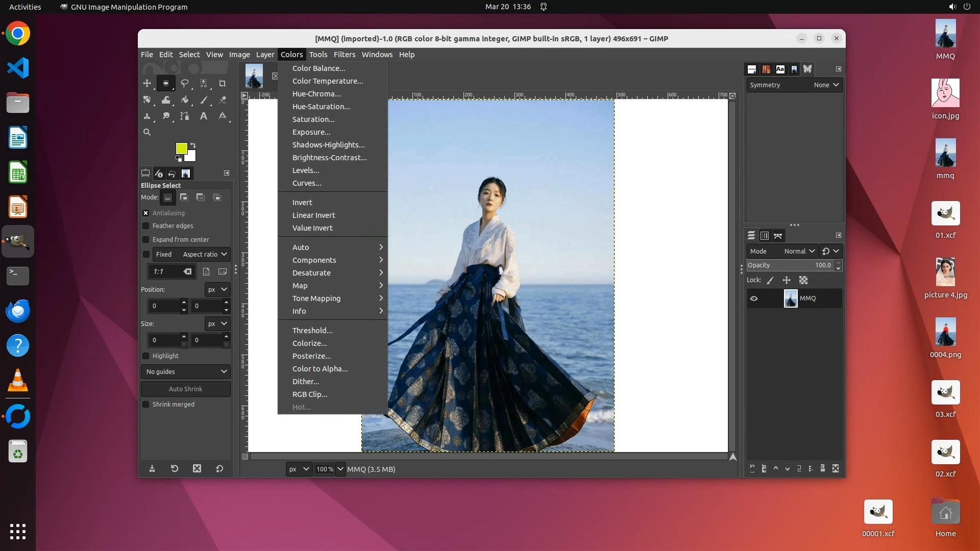Open the No guides dropdown

(x=186, y=372)
